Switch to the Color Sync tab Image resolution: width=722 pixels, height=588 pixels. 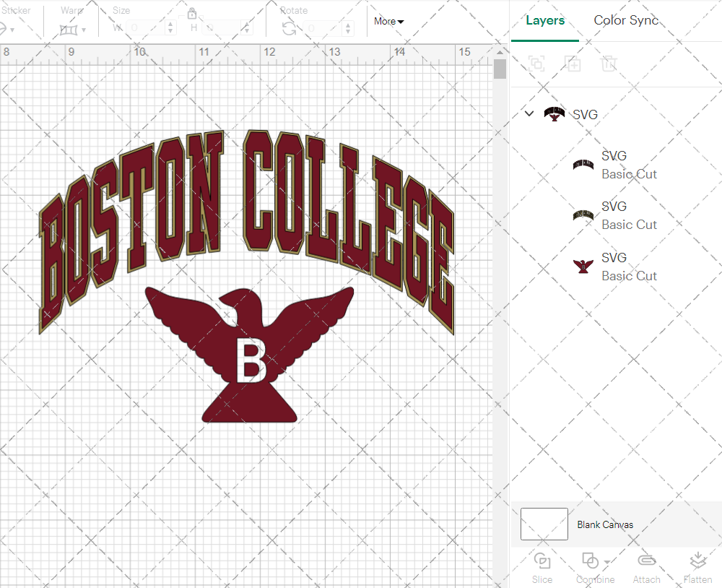tap(625, 20)
